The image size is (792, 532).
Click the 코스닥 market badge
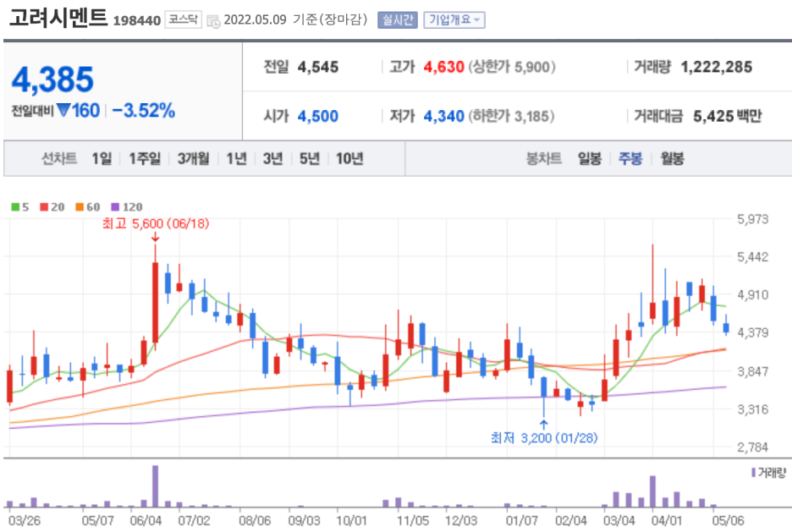(x=183, y=19)
